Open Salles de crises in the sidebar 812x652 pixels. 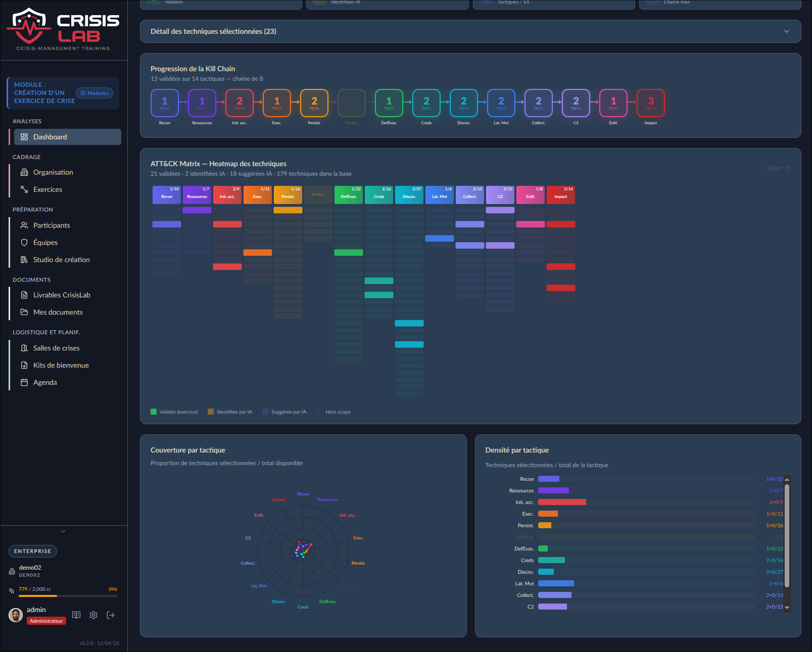pyautogui.click(x=56, y=348)
